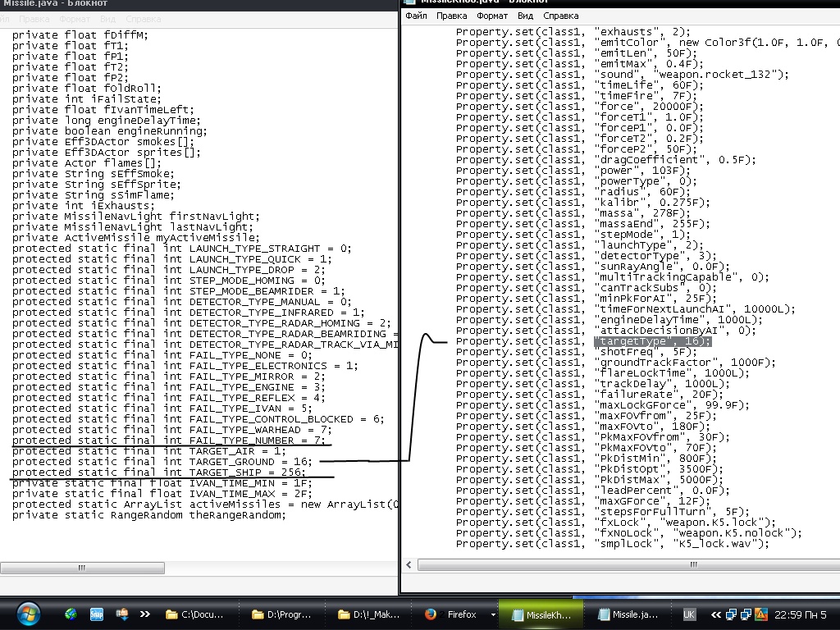This screenshot has width=840, height=630.
Task: Switch to C:\Docu... folder taskbar button
Action: pos(194,614)
